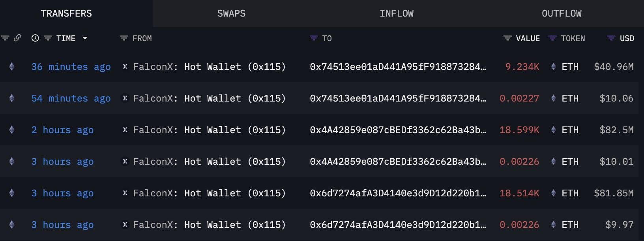Open the 54 minutes ago transaction link

coord(71,98)
